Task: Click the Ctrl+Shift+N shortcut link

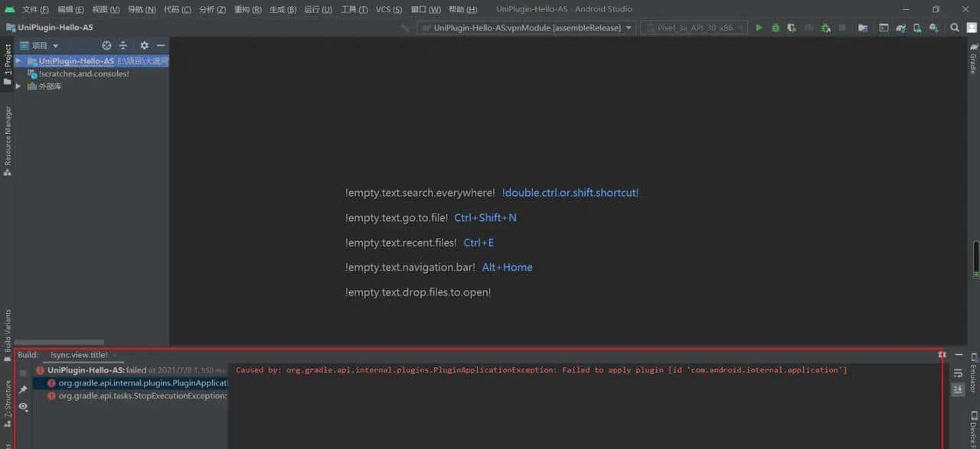Action: [x=485, y=217]
